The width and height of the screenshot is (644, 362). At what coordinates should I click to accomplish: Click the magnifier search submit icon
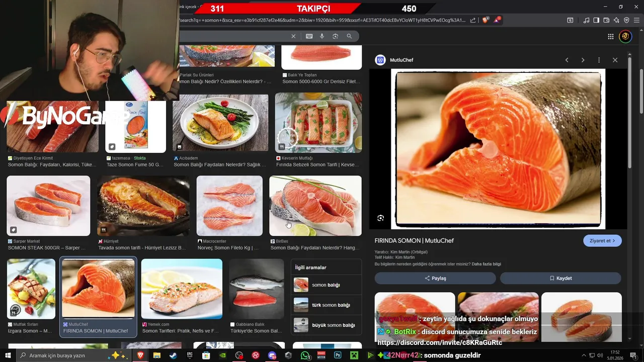tap(349, 36)
